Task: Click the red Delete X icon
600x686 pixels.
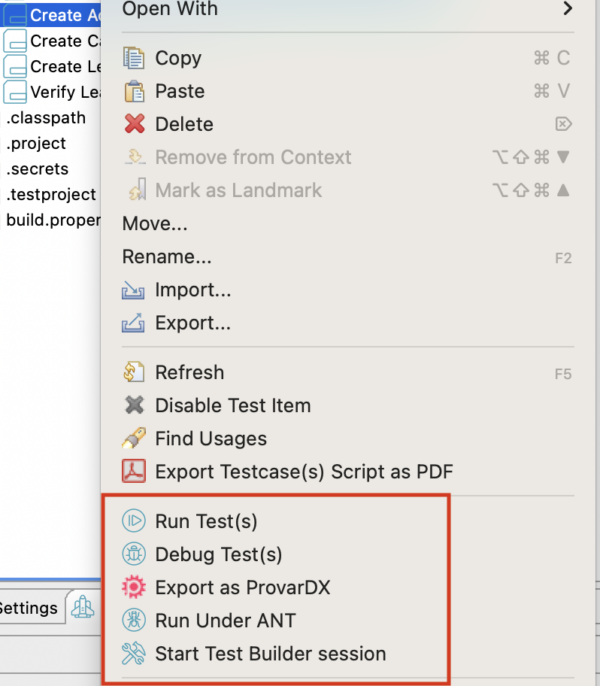Action: (134, 124)
